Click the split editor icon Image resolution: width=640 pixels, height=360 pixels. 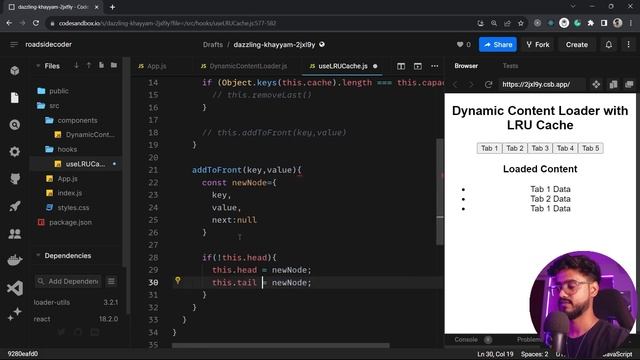coord(401,66)
